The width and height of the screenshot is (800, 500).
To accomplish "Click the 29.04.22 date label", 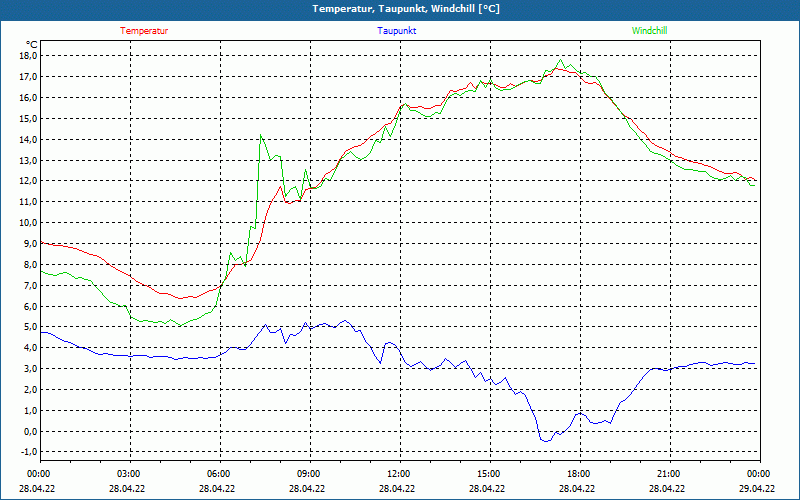I will coord(757,488).
